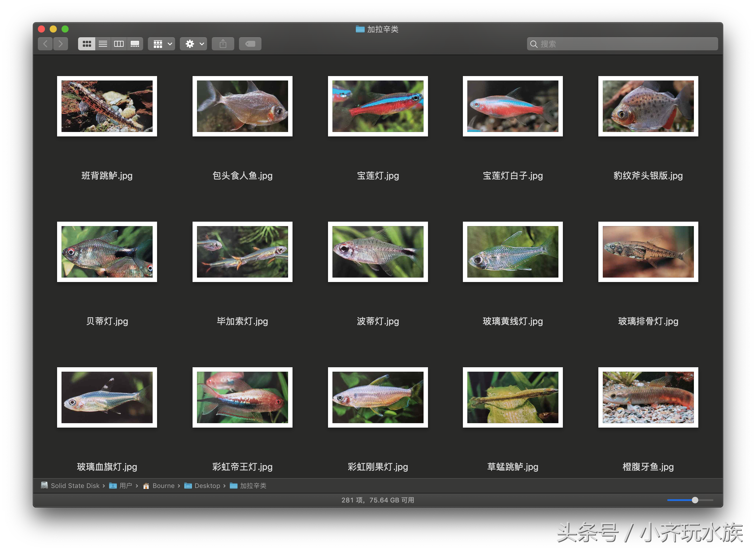Close the Finder window with red button
The height and width of the screenshot is (551, 756).
pyautogui.click(x=41, y=29)
